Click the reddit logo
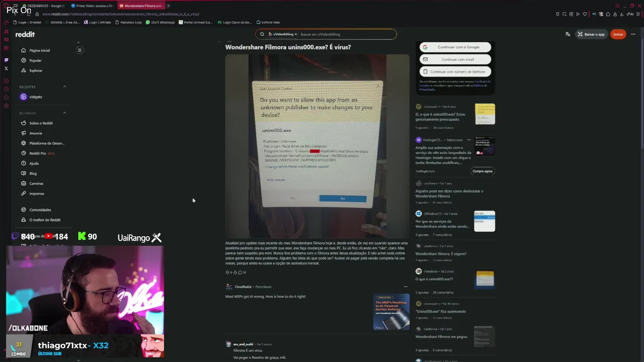Viewport: 644px width, 362px height. 25,34
